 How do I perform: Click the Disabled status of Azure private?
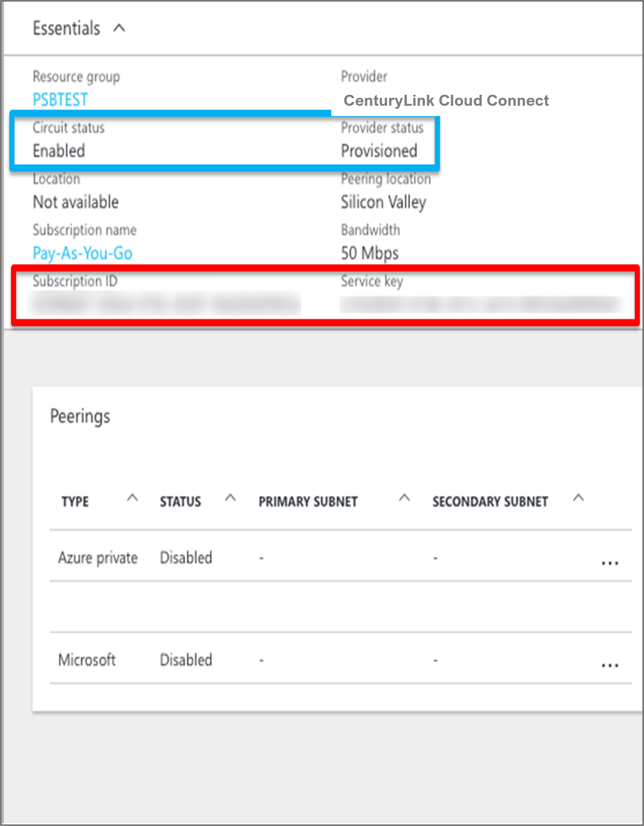[x=186, y=558]
